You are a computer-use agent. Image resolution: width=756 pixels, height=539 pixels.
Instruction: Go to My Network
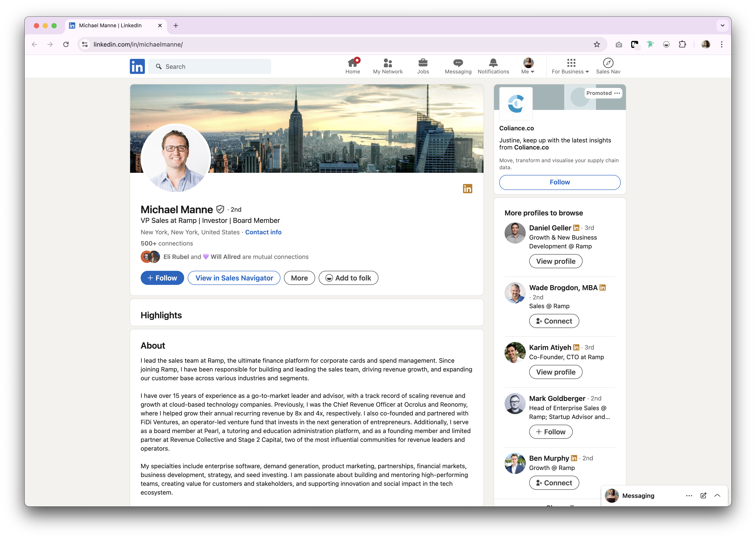(387, 66)
